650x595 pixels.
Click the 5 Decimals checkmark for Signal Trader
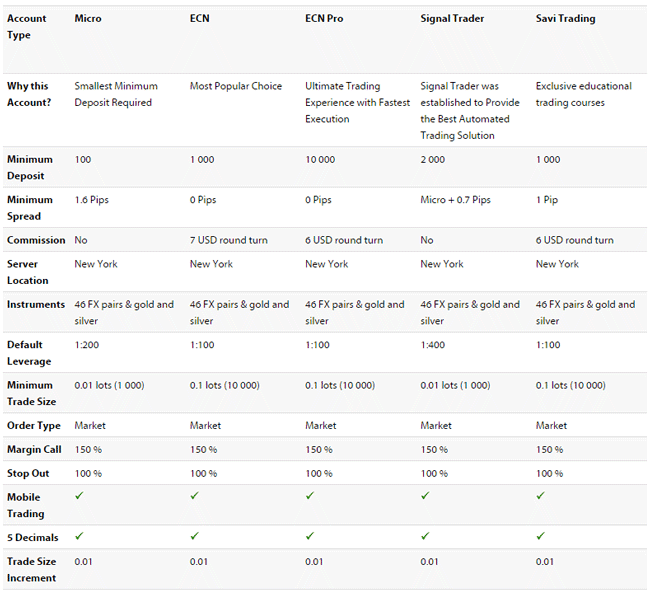425,536
